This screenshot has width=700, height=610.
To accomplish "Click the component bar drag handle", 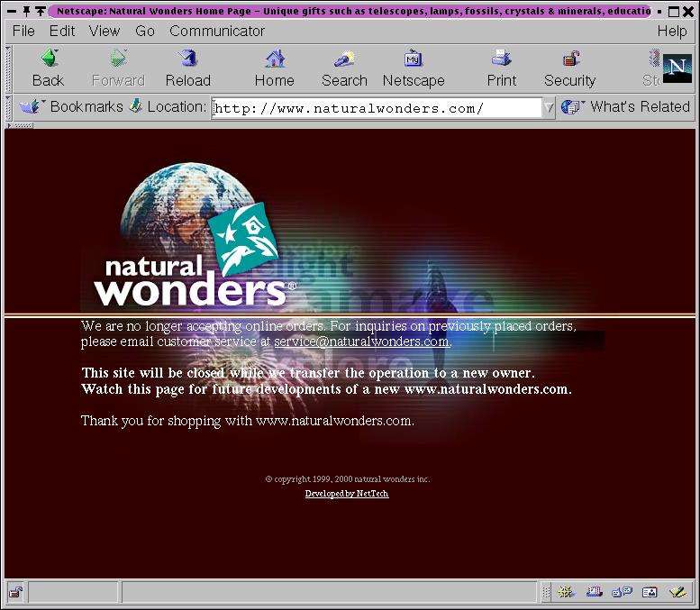I will click(546, 593).
